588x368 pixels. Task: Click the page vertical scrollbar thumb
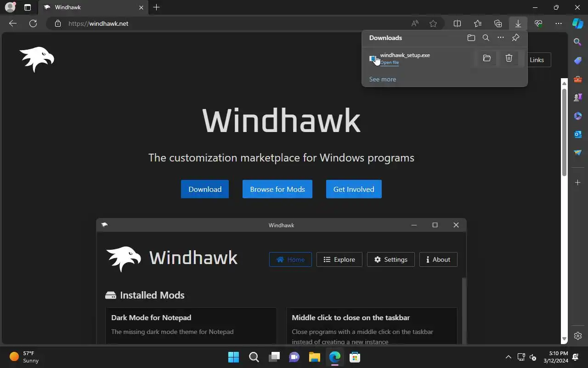click(565, 132)
